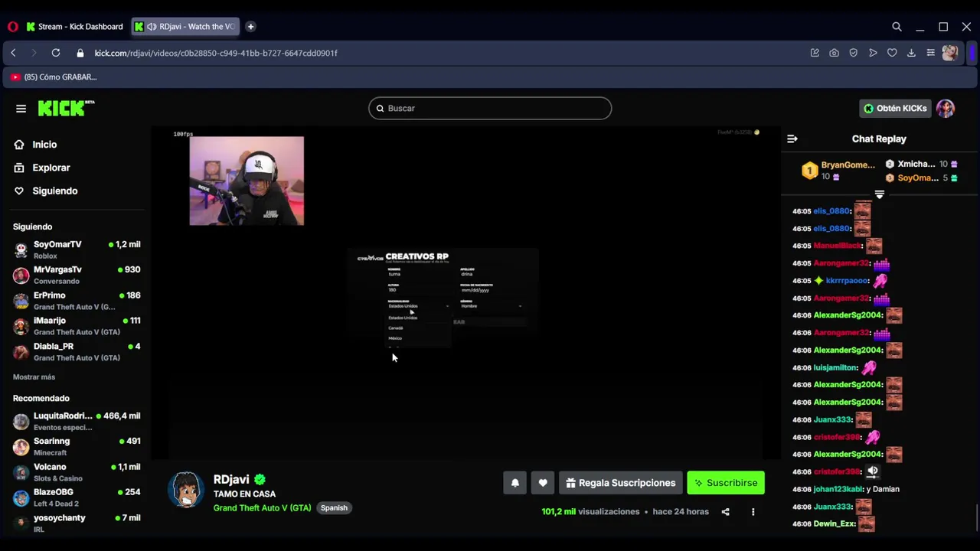Click the address bar padlock icon
Viewport: 980px width, 551px height.
pos(80,53)
